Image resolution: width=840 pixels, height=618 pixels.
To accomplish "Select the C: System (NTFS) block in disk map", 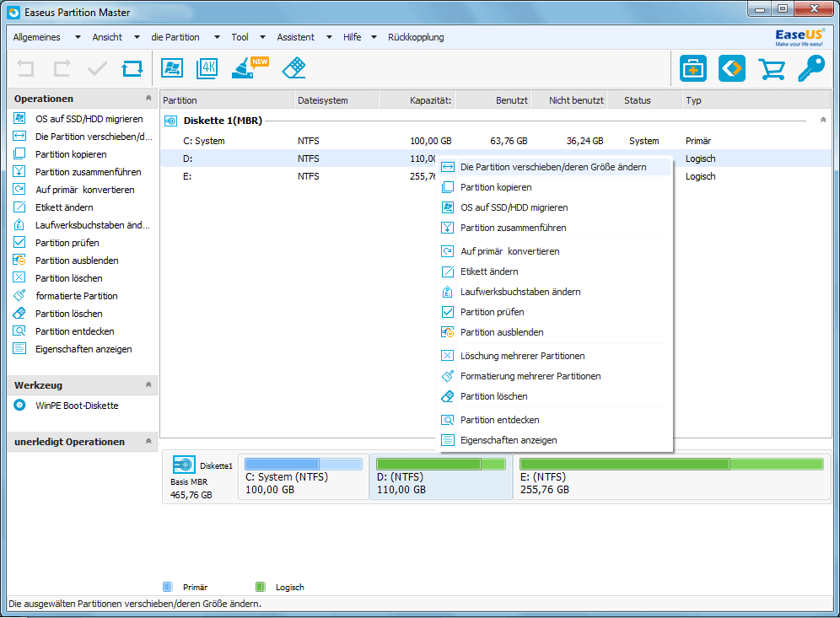I will (304, 476).
